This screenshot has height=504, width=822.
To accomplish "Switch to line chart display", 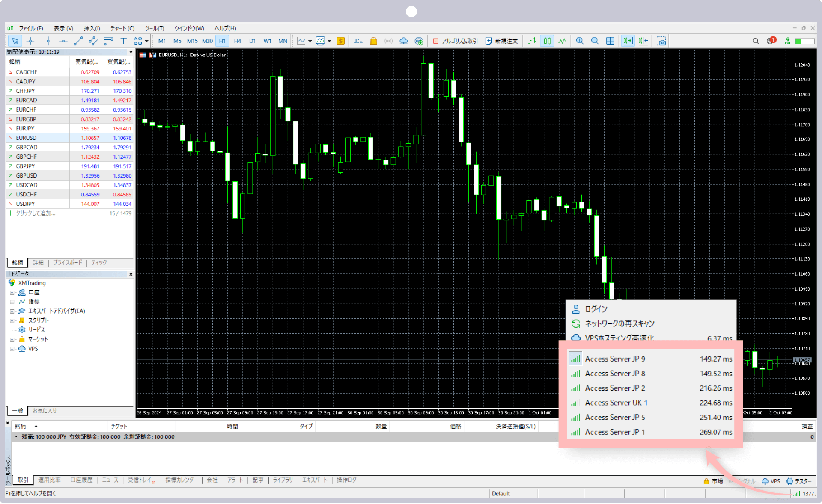I will (563, 41).
